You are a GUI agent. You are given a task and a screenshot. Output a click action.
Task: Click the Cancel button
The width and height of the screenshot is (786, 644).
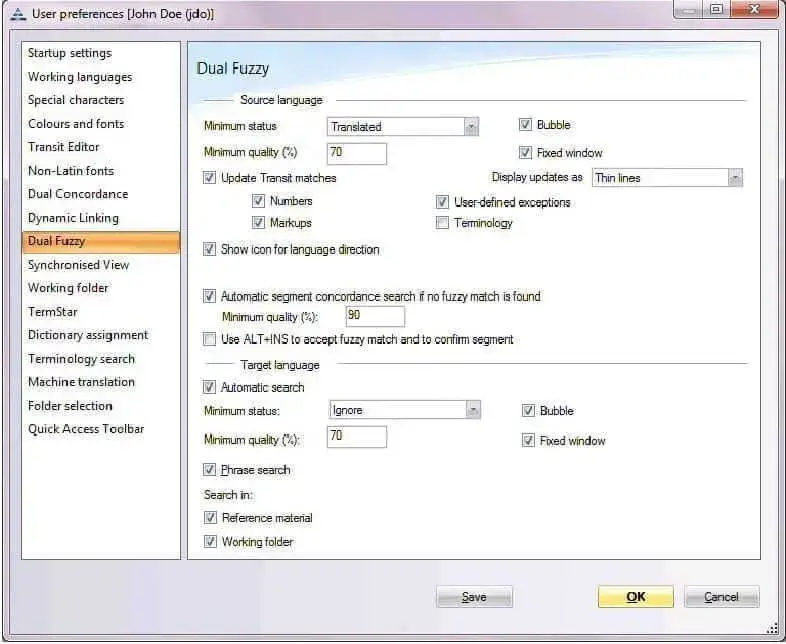[721, 597]
